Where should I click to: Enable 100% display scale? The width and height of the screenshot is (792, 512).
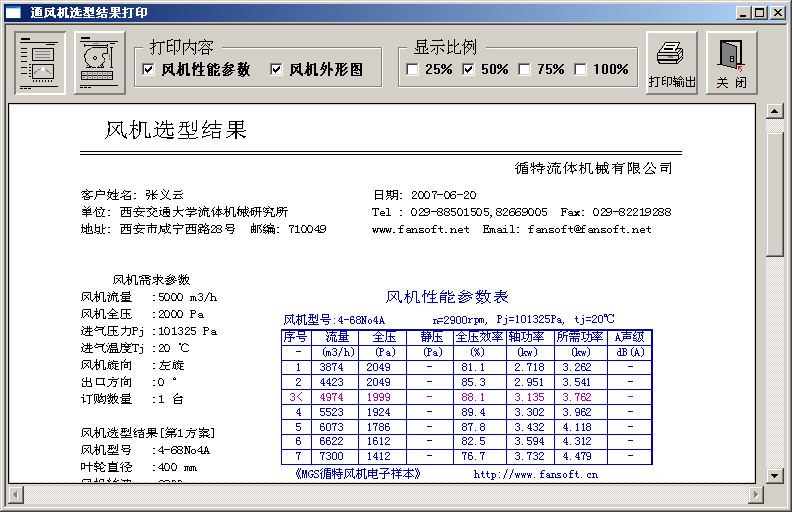coord(581,70)
